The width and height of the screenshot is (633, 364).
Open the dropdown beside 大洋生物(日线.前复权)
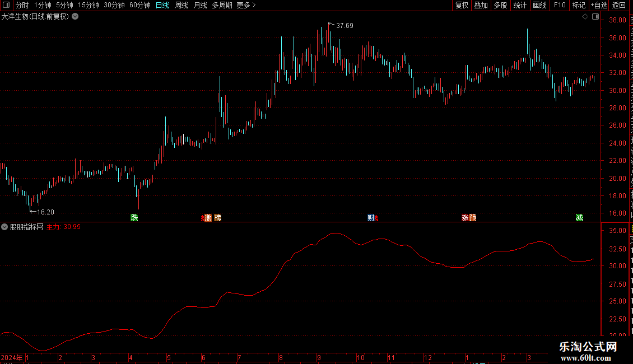[75, 17]
